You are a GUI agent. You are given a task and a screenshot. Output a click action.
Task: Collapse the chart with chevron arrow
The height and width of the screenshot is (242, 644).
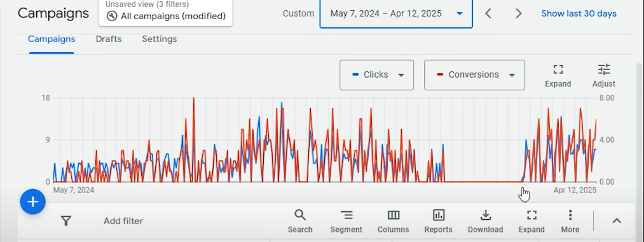pos(617,221)
